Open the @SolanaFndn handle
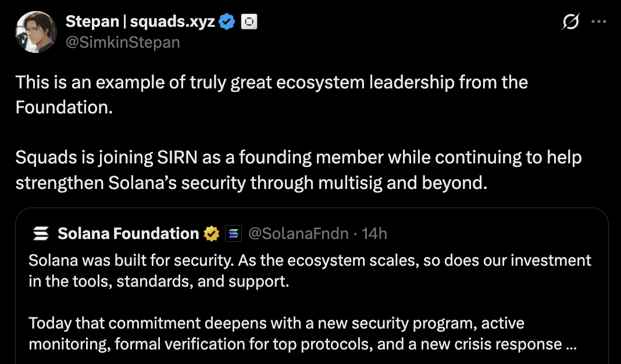This screenshot has width=621, height=364. [x=298, y=234]
